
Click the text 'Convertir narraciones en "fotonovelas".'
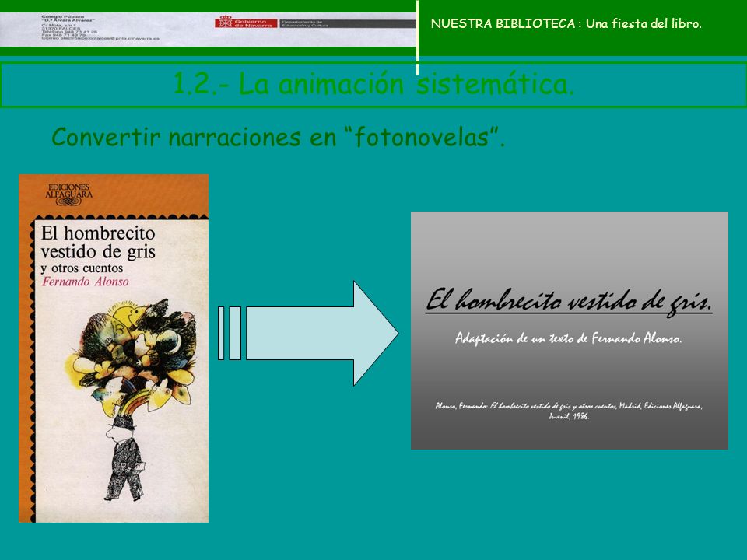pos(279,137)
